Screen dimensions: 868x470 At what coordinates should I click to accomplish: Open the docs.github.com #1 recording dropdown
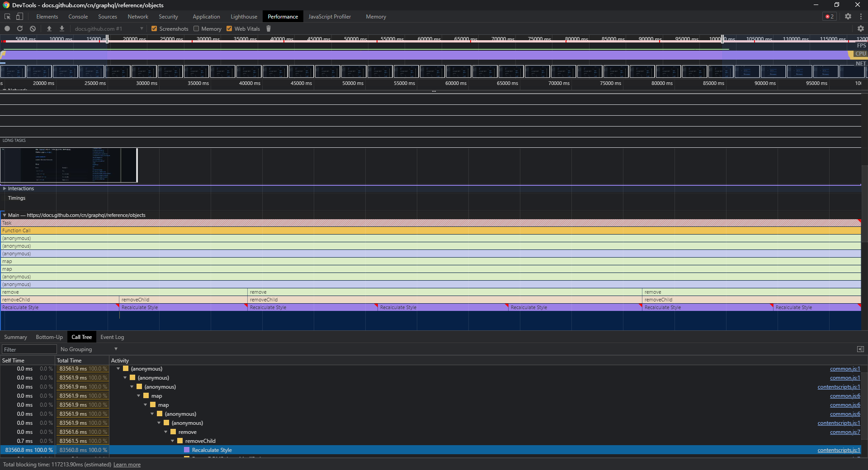tap(108, 28)
